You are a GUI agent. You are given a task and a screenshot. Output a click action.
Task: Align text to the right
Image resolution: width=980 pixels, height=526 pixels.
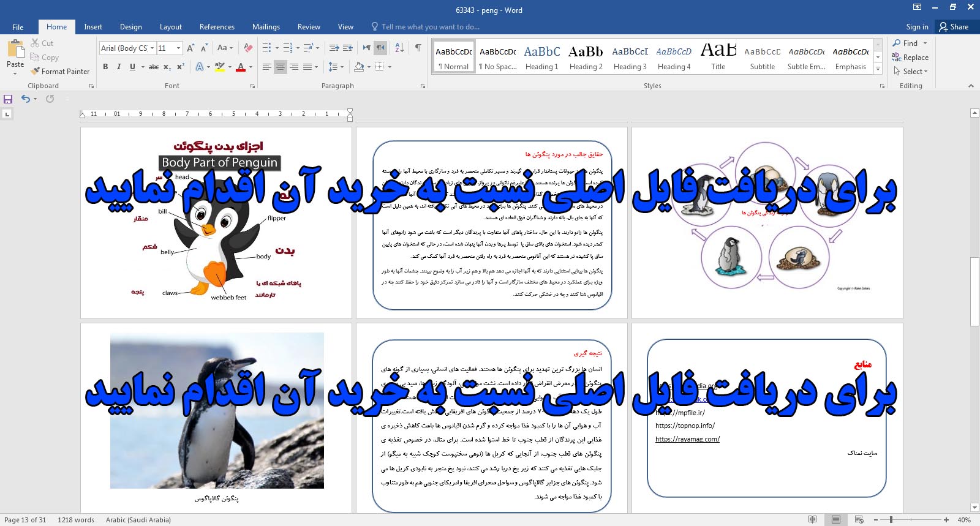[294, 67]
